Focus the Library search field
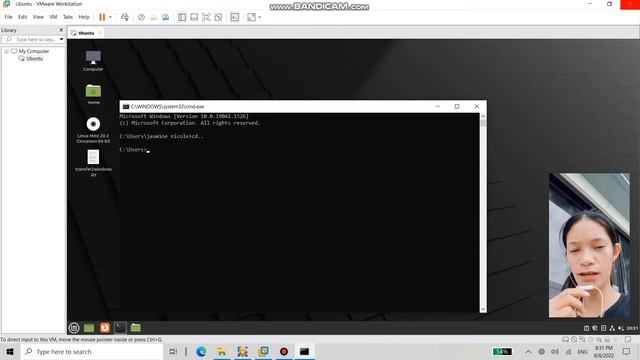The width and height of the screenshot is (640, 360). [x=32, y=40]
